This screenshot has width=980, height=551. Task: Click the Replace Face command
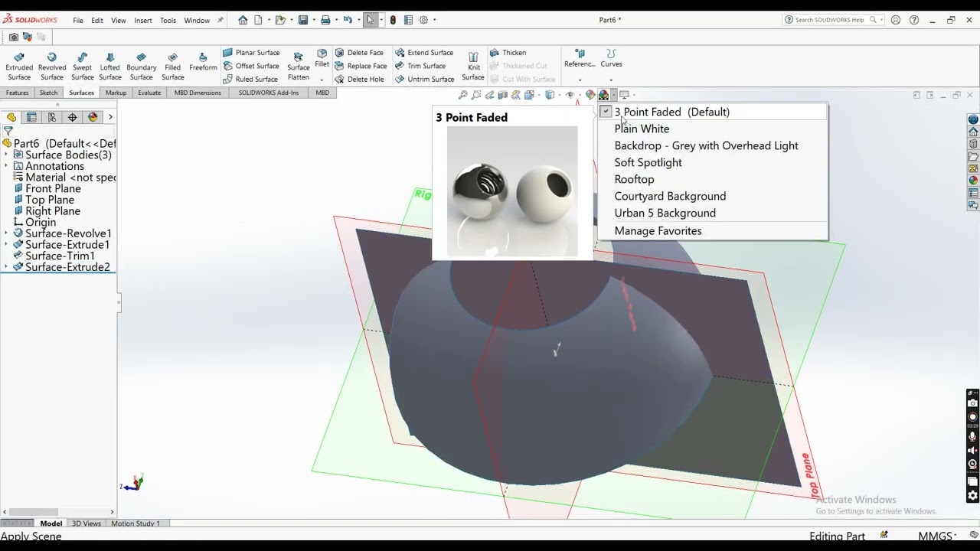361,66
